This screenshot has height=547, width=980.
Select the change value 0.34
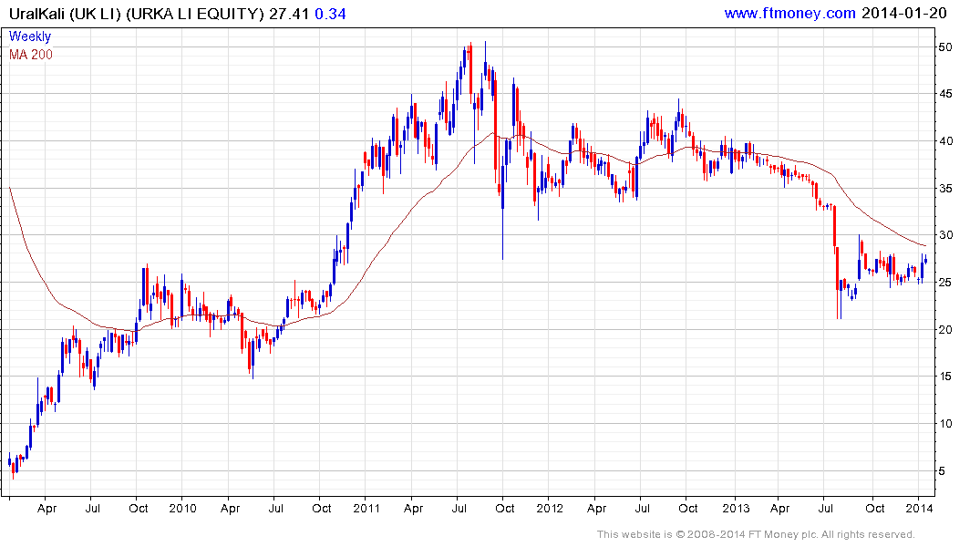pos(330,14)
